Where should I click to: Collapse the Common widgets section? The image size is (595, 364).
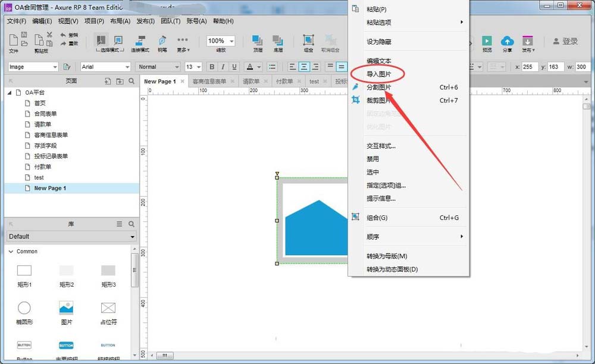12,251
